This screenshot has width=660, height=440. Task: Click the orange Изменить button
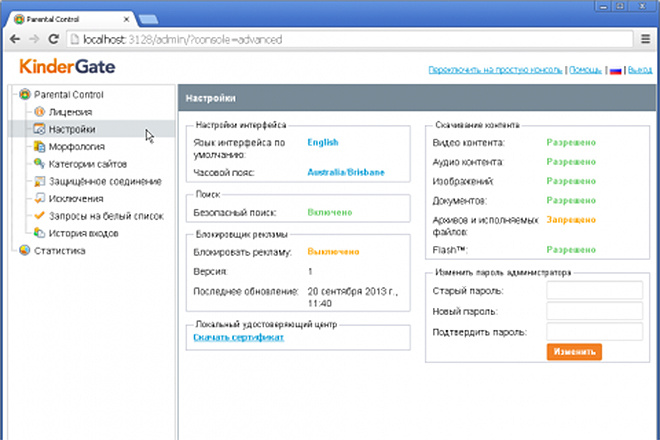[574, 352]
